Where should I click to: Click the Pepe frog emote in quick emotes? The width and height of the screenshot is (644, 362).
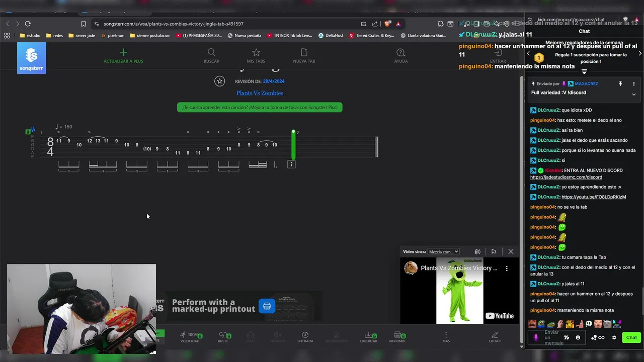pyautogui.click(x=541, y=324)
